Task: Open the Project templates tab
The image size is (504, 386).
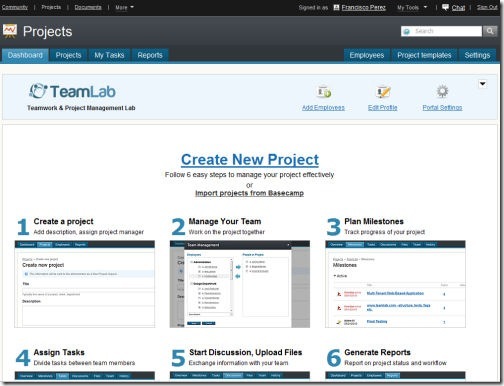Action: pyautogui.click(x=424, y=55)
